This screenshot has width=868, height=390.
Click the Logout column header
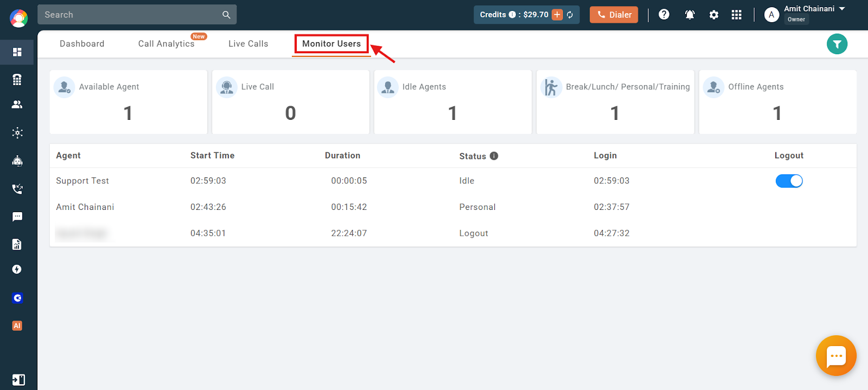coord(789,156)
